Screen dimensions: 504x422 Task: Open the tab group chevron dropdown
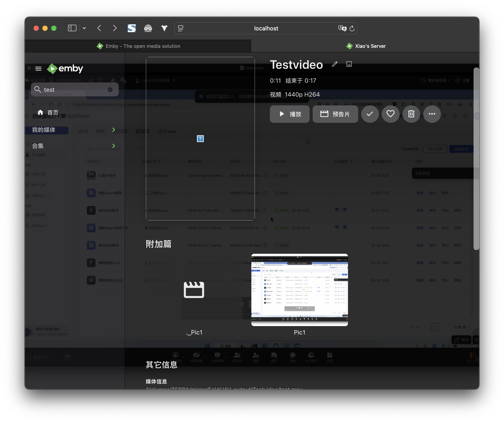point(84,28)
